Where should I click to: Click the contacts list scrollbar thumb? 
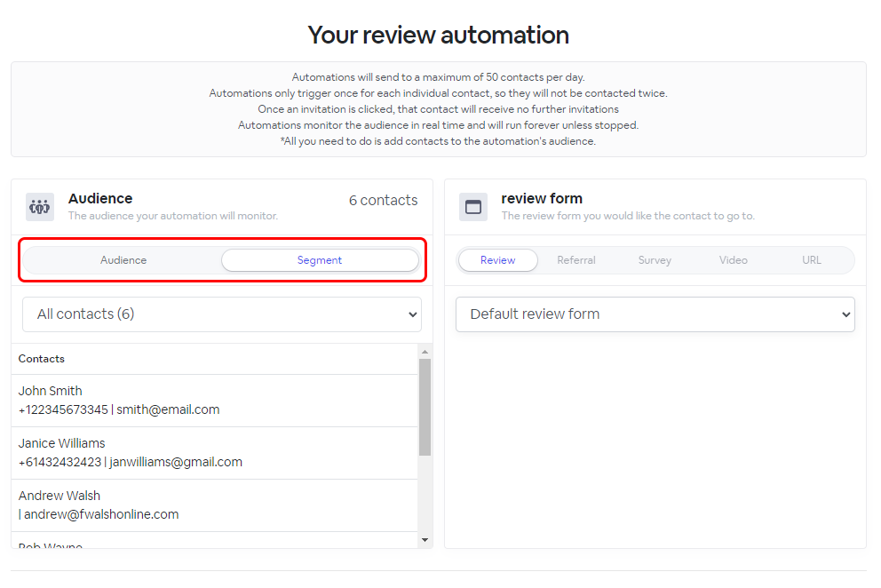tap(425, 407)
